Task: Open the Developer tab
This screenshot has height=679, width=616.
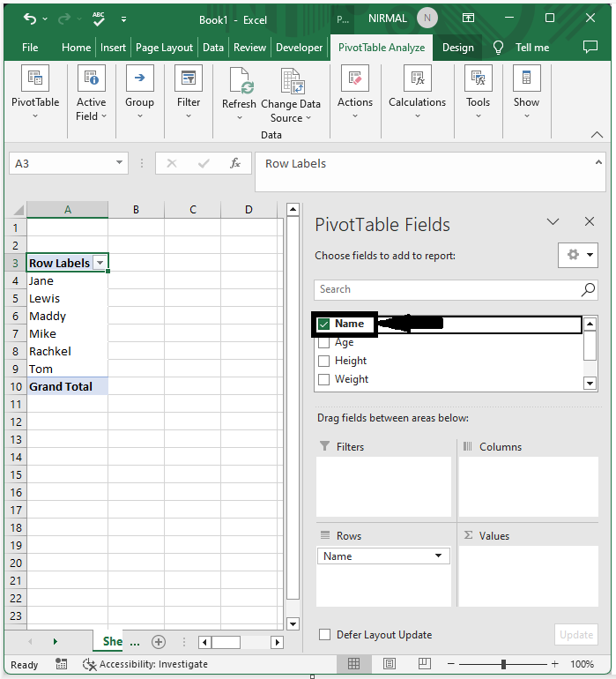Action: point(299,48)
